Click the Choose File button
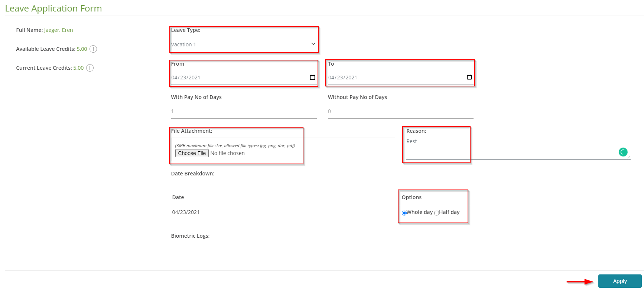Screen dimensions: 644x290 (192, 153)
